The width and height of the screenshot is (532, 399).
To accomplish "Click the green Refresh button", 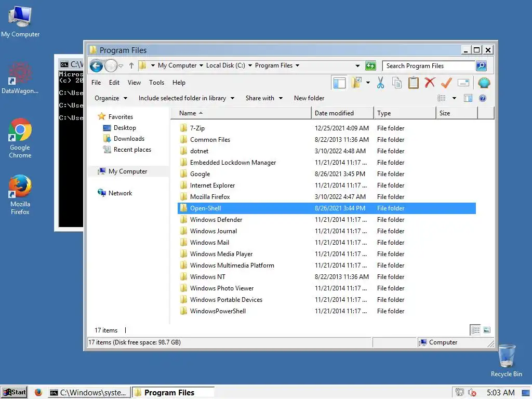I will 370,65.
